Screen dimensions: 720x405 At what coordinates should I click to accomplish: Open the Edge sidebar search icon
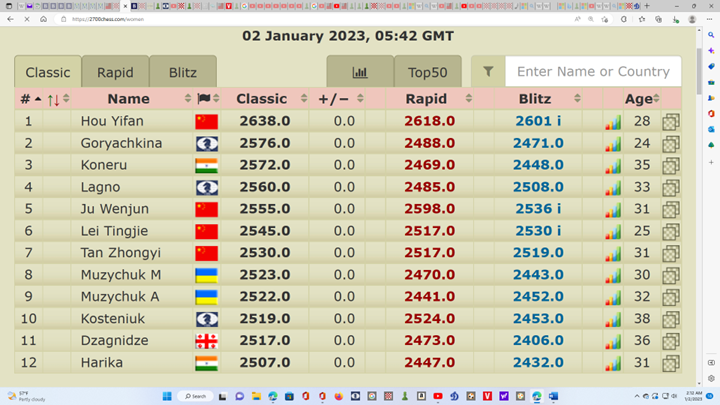710,35
